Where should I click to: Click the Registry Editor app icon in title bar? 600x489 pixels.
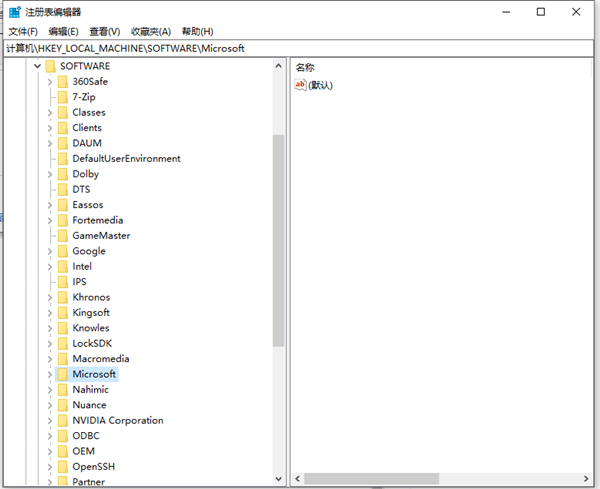point(14,12)
